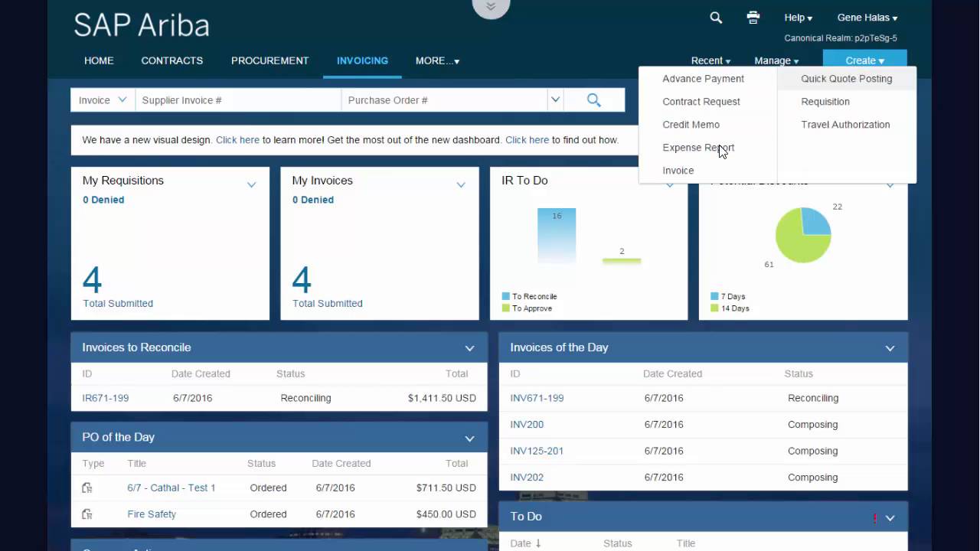Click the order icon next to Fire Safety
The height and width of the screenshot is (551, 980).
(87, 514)
